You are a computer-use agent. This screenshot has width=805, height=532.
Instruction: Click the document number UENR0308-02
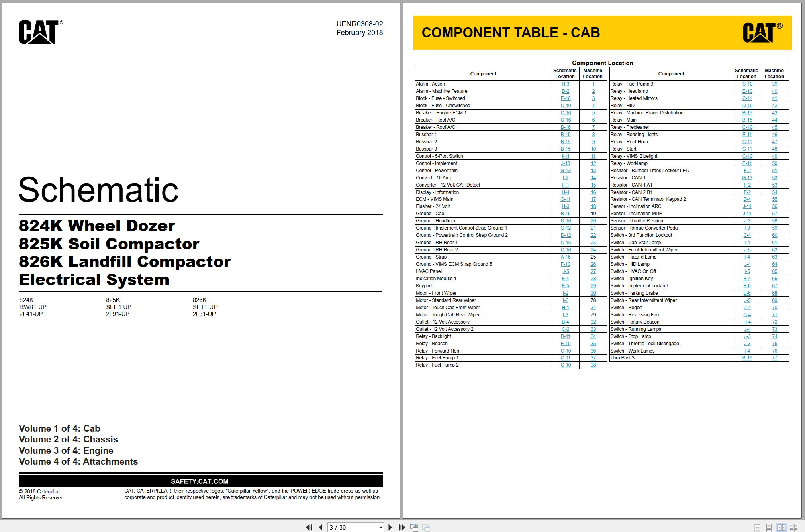pyautogui.click(x=360, y=24)
